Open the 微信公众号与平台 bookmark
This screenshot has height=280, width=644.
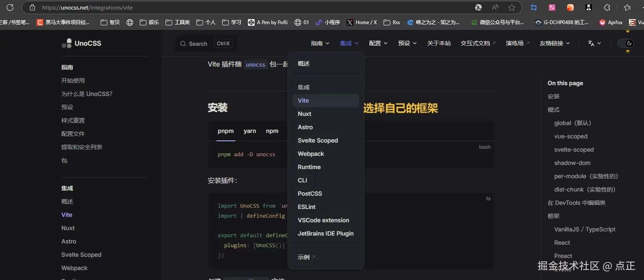click(x=498, y=22)
